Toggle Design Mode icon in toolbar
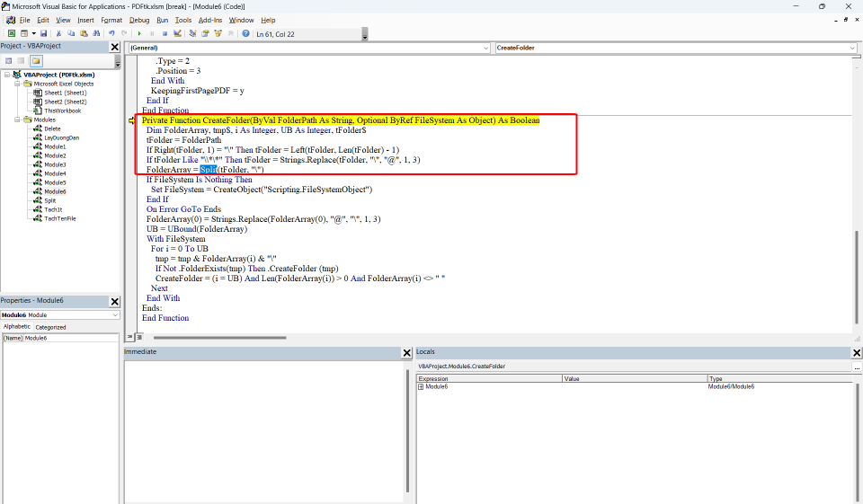The width and height of the screenshot is (863, 504). tap(177, 33)
